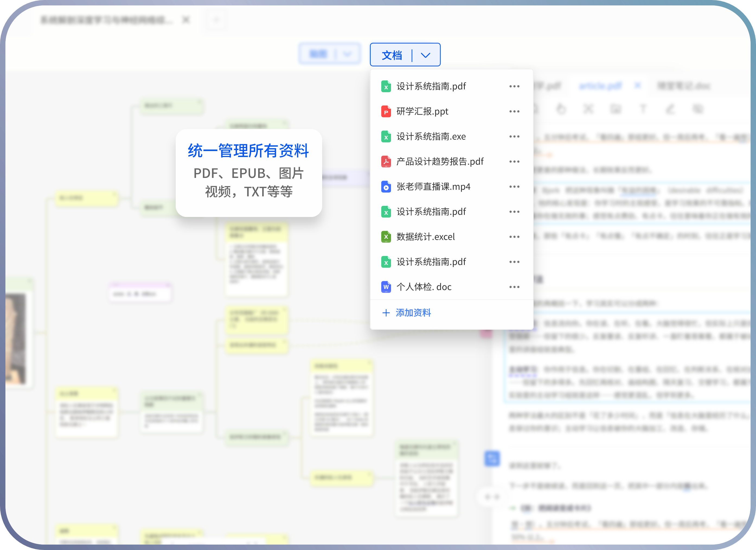
Task: Click the Word icon of 个人体检. doc
Action: [386, 287]
